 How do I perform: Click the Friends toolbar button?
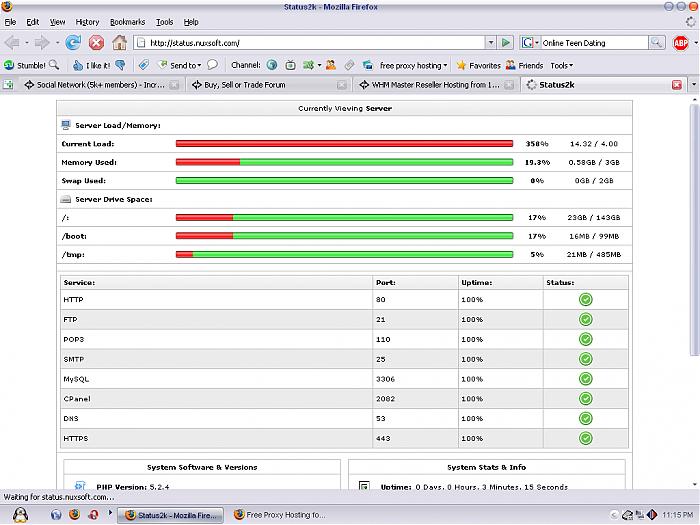(x=525, y=65)
